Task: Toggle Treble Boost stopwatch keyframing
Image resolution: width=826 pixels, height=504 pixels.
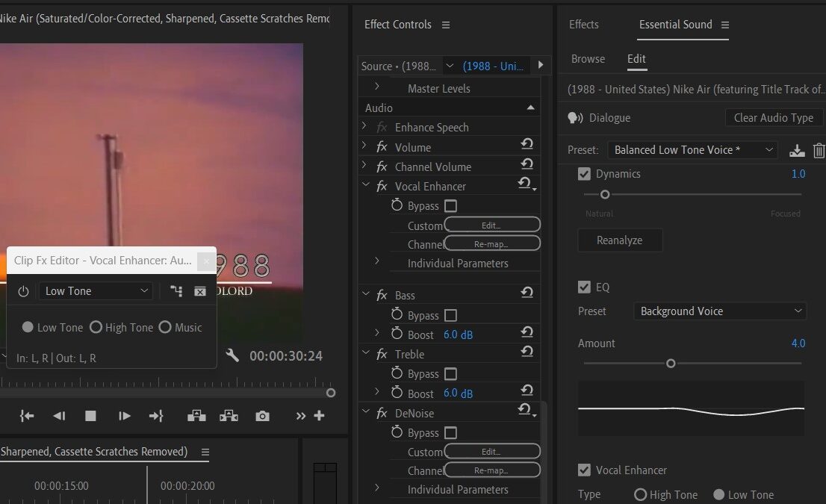Action: tap(397, 393)
